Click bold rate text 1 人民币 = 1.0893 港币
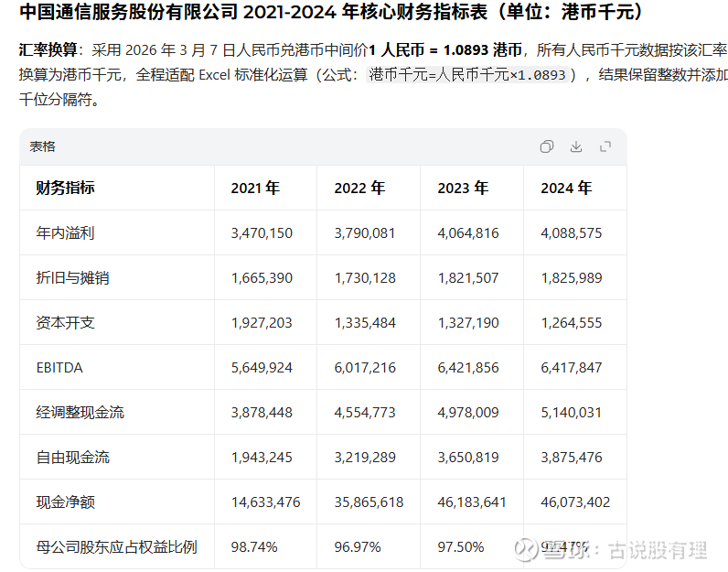This screenshot has height=572, width=728. 445,49
